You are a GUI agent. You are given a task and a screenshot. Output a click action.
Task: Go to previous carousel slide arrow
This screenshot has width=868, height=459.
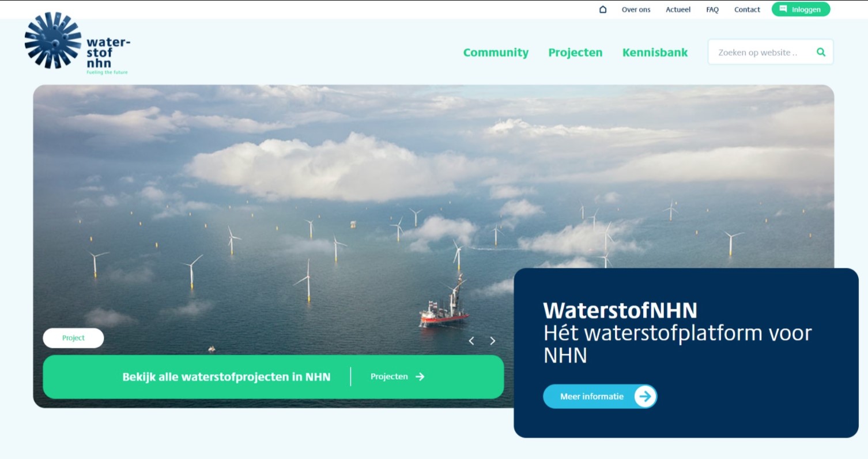point(471,341)
